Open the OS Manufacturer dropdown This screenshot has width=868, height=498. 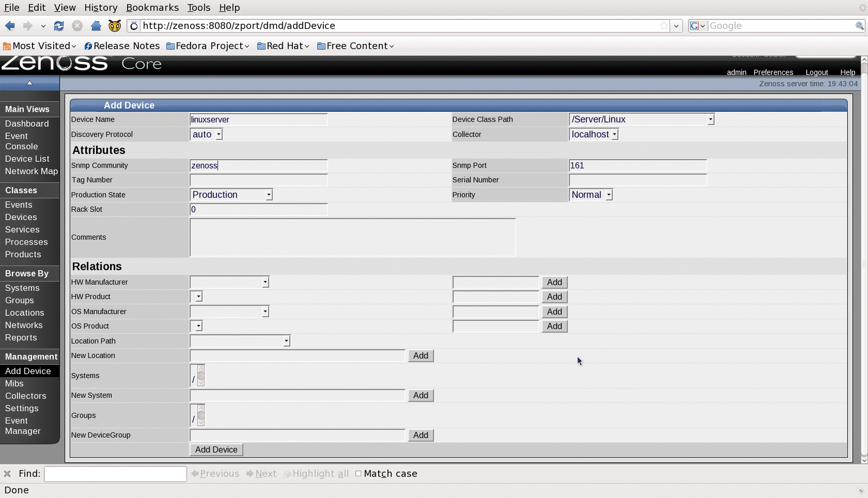(229, 311)
